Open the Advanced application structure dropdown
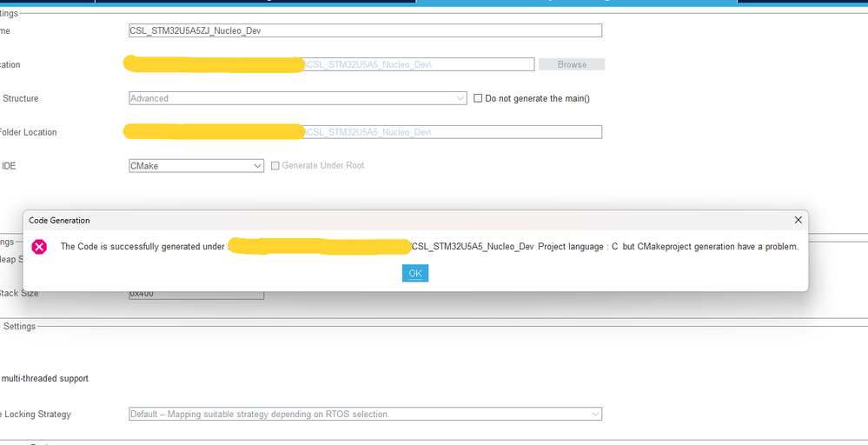The image size is (868, 445). point(298,98)
